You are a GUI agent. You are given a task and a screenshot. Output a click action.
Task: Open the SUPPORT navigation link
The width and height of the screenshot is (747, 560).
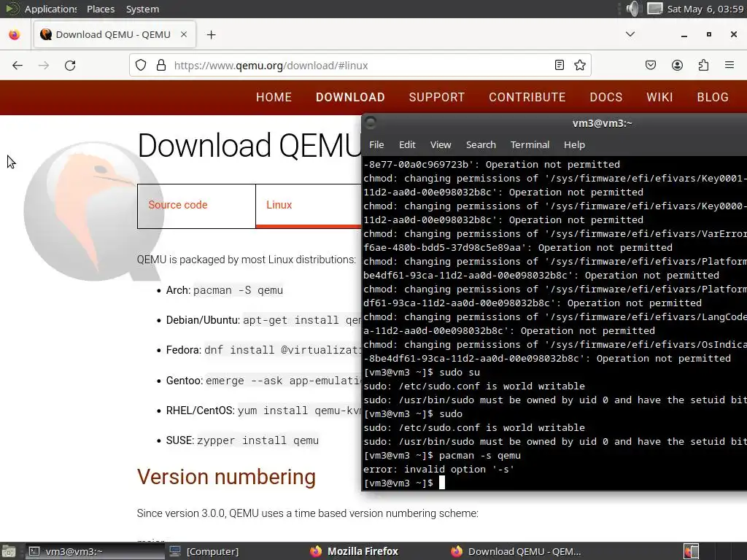tap(436, 97)
